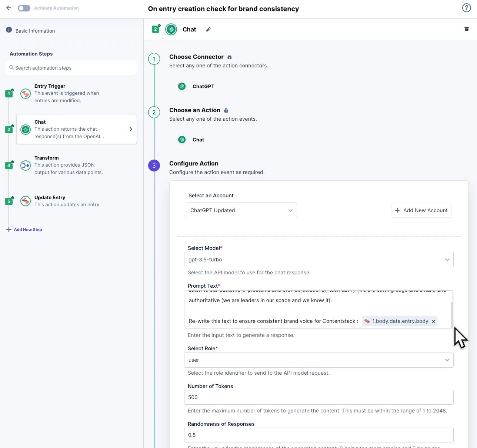Image resolution: width=477 pixels, height=448 pixels.
Task: Click the plus icon beside Add New Step
Action: 9,230
